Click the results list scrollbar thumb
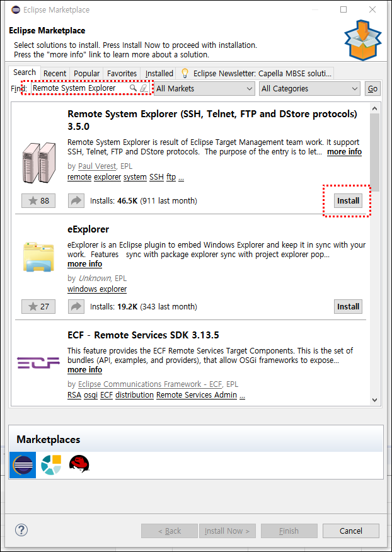 pos(374,152)
